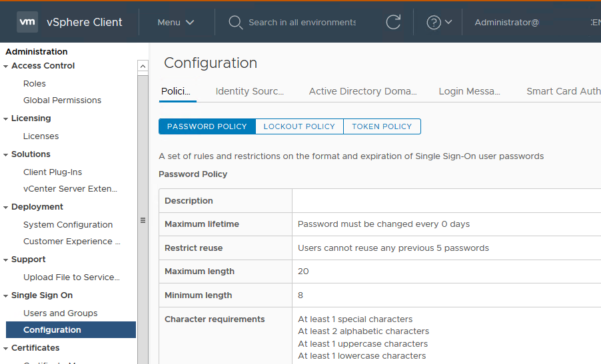This screenshot has width=601, height=364.
Task: Click 'Users cannot reuse any previous 5 passwords'
Action: pos(393,248)
